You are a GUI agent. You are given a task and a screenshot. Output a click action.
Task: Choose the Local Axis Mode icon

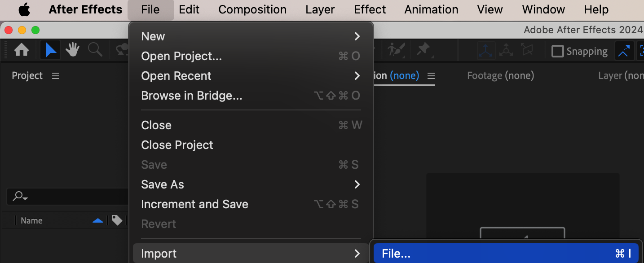point(486,51)
